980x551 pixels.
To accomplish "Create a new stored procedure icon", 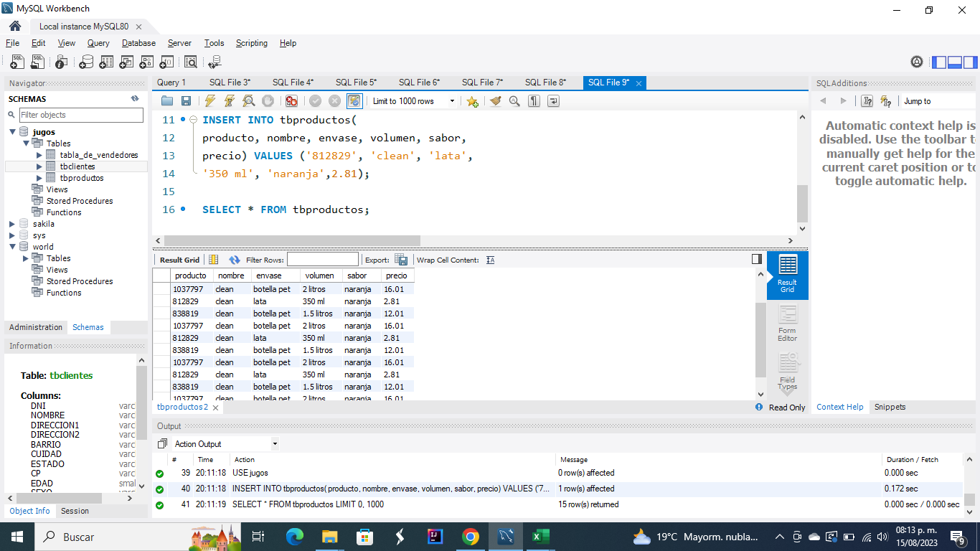I will [146, 62].
